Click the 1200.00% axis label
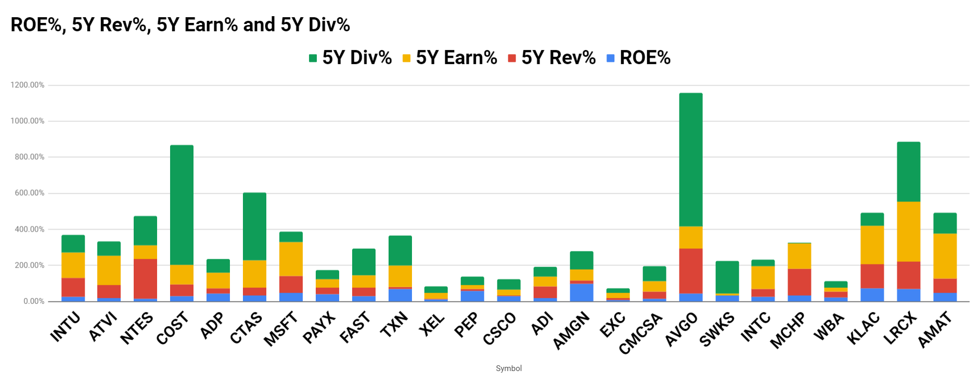The height and width of the screenshot is (382, 980). (28, 85)
